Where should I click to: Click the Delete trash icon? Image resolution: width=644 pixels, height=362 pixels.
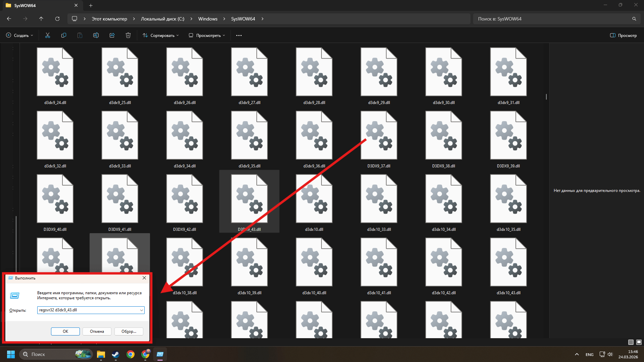[128, 35]
